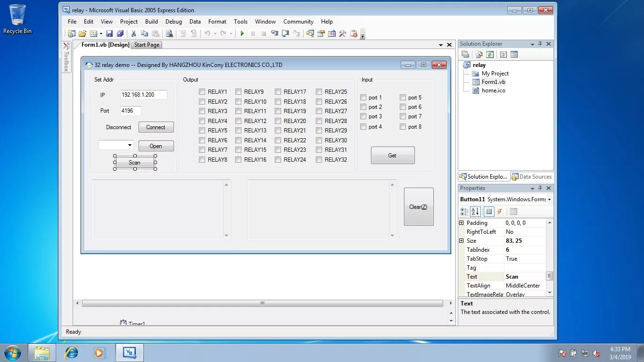The width and height of the screenshot is (644, 362).
Task: Click the designer horizontal scrollbar thumb
Action: point(262,304)
